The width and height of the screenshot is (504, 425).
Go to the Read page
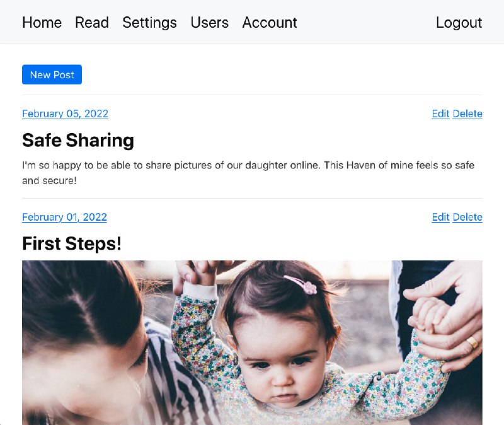coord(92,23)
